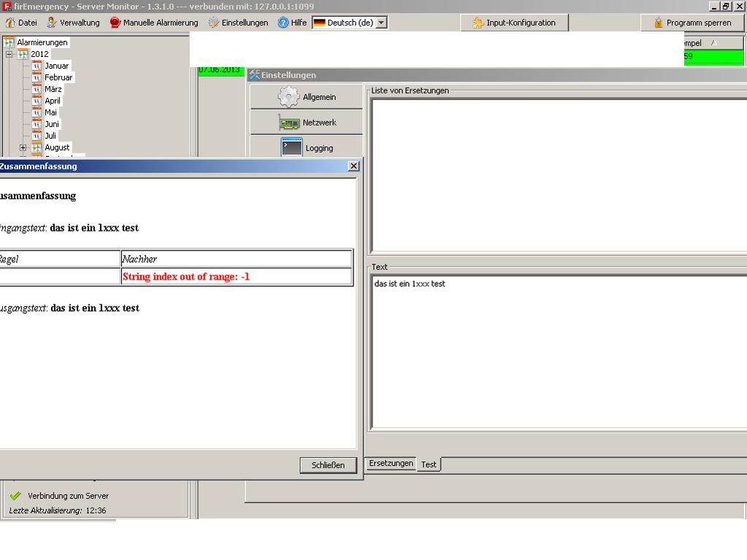Collapse the 2012 tree node

[x=9, y=54]
